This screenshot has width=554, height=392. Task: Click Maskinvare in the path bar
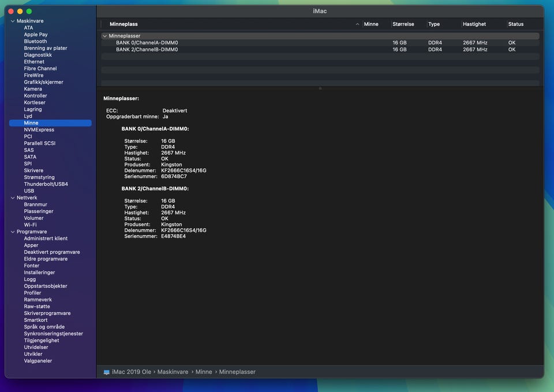click(173, 372)
